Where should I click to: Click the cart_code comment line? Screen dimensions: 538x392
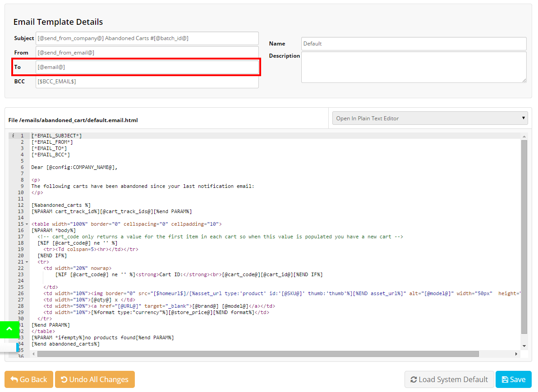coord(220,237)
